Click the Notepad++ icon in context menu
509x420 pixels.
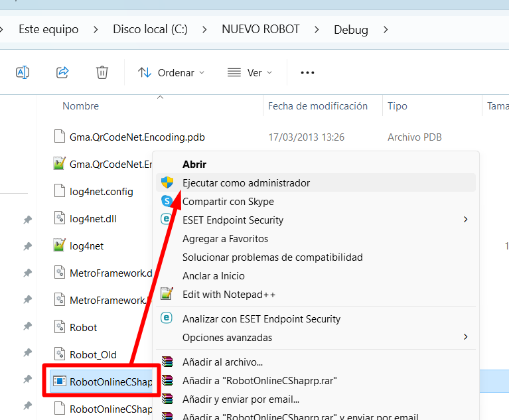[x=167, y=293]
